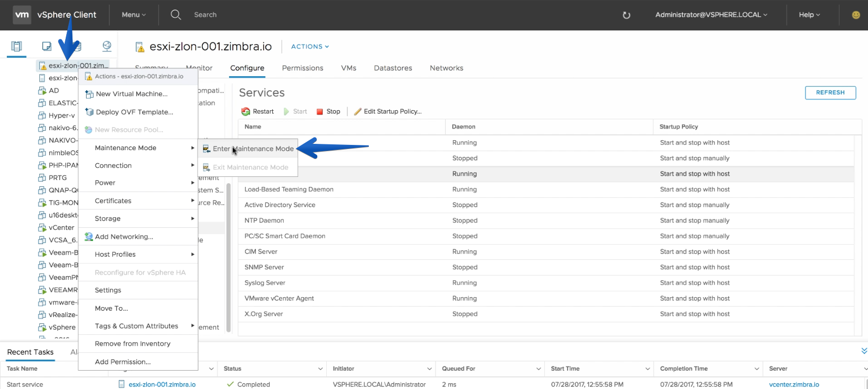Choose Settings in the context menu
The height and width of the screenshot is (389, 868).
click(138, 290)
